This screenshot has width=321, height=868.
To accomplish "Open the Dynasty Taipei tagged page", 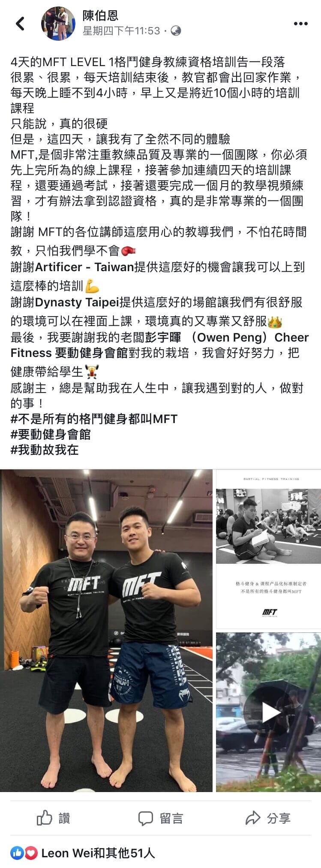I will (77, 302).
